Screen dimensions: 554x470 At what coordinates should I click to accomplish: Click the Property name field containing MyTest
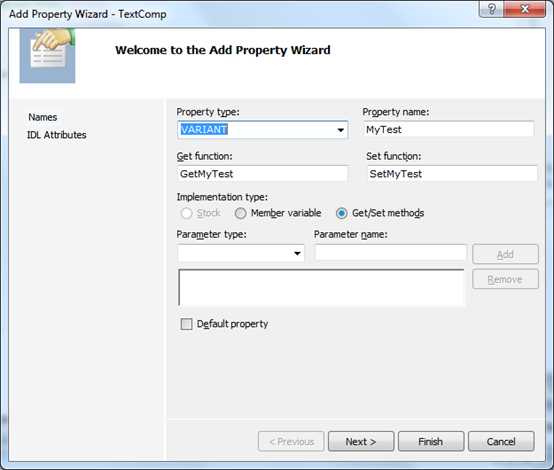click(448, 129)
